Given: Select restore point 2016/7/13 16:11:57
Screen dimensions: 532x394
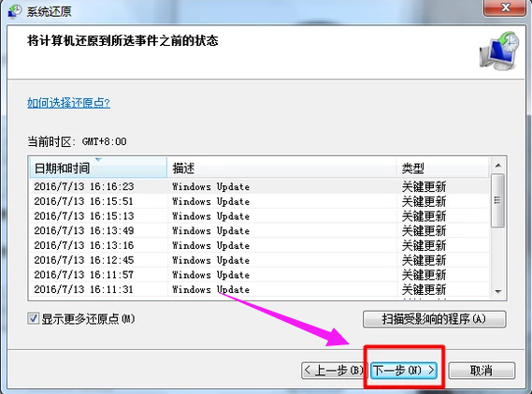Looking at the screenshot, I should 260,274.
